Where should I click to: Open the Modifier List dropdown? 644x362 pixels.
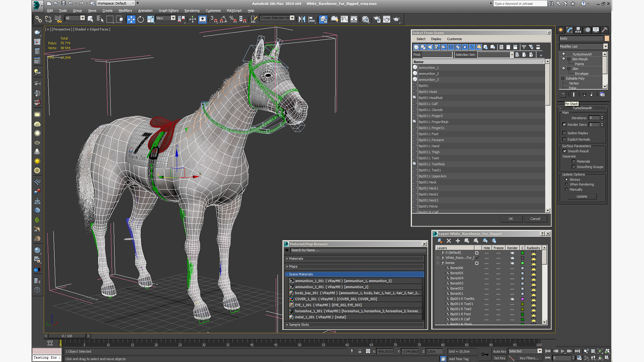point(605,47)
